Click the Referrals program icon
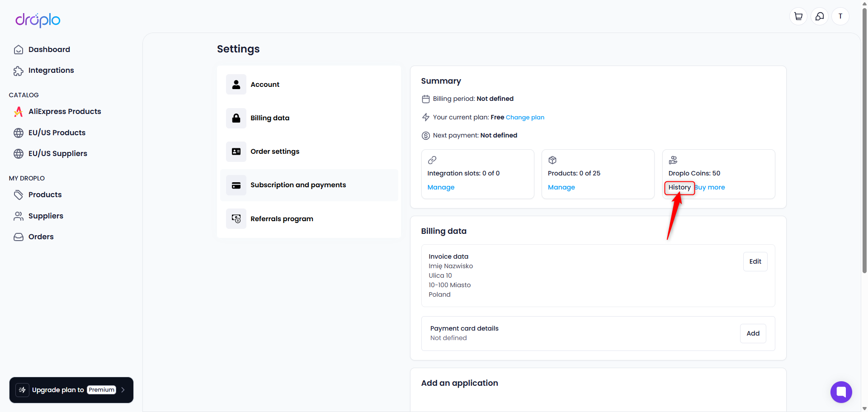Screen dimensions: 868x412 point(236,219)
